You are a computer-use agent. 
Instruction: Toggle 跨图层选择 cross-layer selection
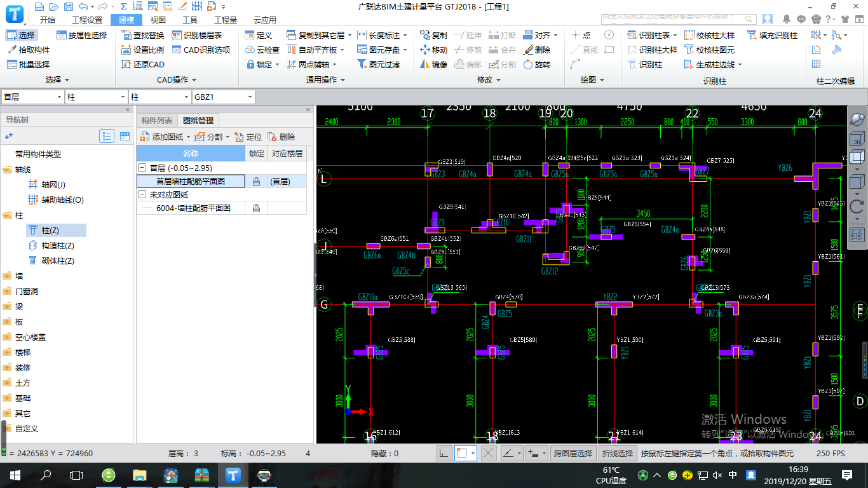click(x=572, y=453)
